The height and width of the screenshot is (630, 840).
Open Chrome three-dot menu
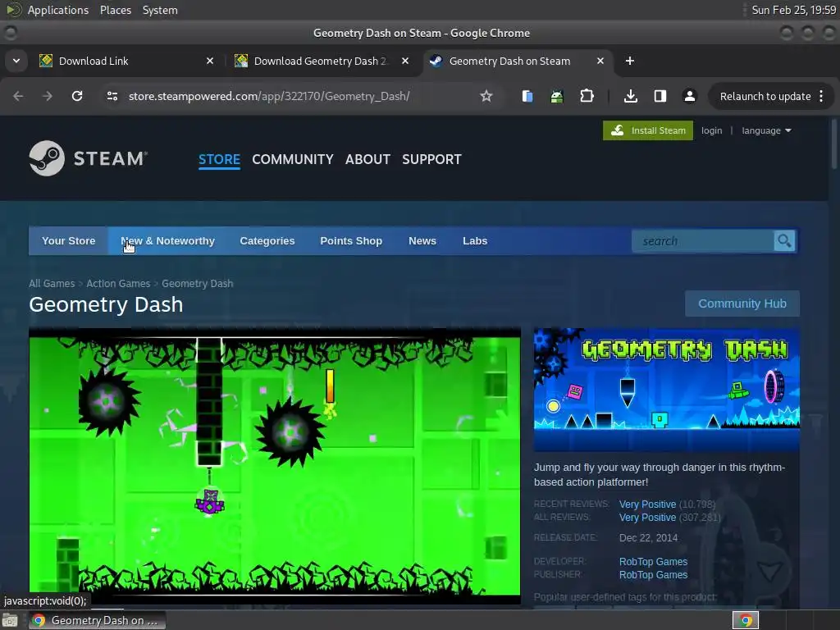(821, 96)
